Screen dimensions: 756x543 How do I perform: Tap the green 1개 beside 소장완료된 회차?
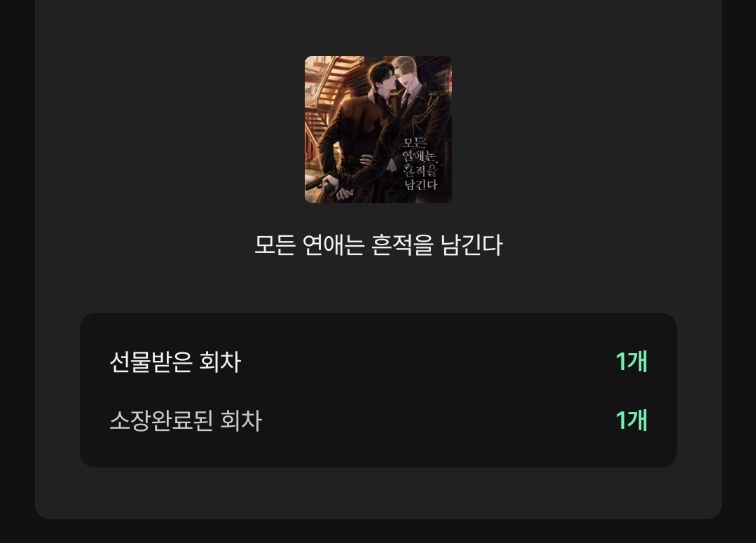[631, 420]
